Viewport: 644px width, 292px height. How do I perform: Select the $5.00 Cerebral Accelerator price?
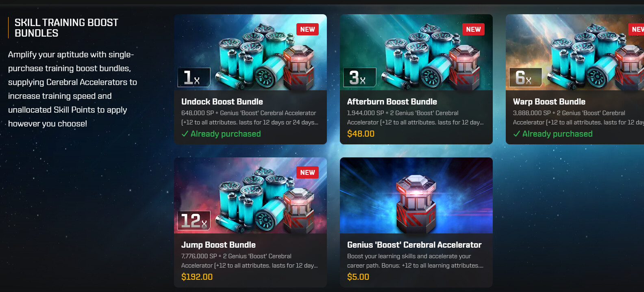(x=358, y=277)
